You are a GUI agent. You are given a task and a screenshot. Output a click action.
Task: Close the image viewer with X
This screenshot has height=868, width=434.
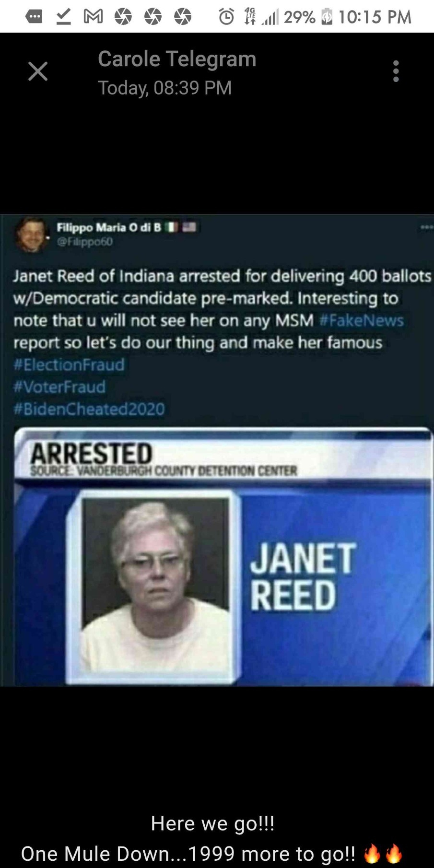pos(38,71)
